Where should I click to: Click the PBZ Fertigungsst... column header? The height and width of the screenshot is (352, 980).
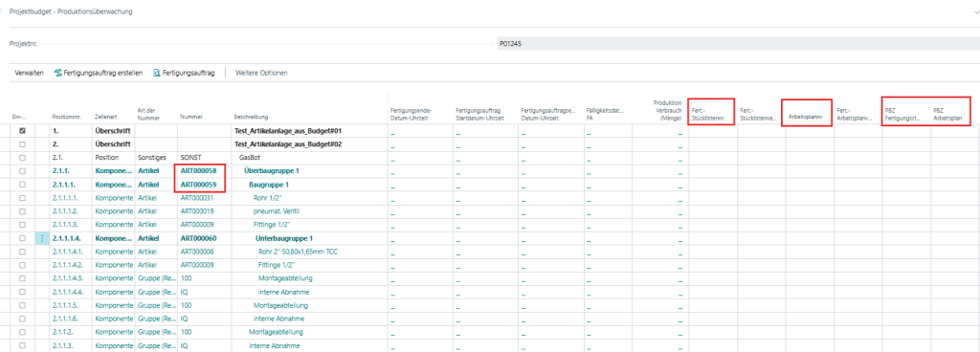click(902, 114)
